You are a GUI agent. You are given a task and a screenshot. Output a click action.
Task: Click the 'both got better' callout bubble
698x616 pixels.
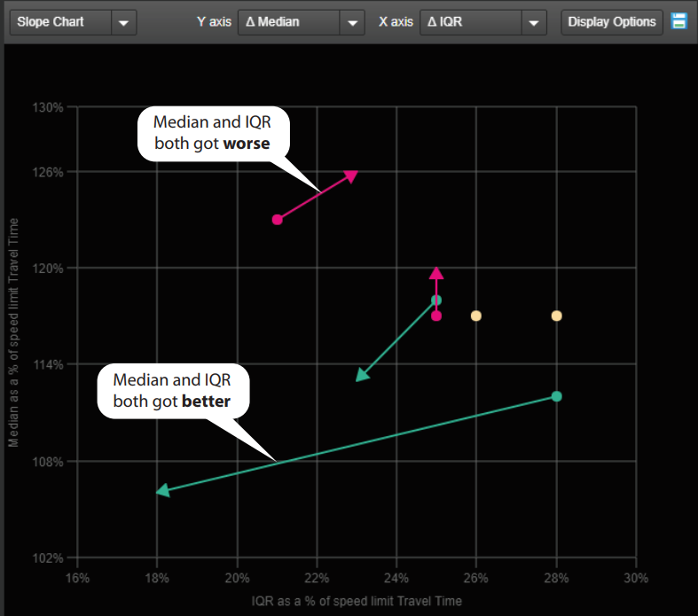(171, 391)
